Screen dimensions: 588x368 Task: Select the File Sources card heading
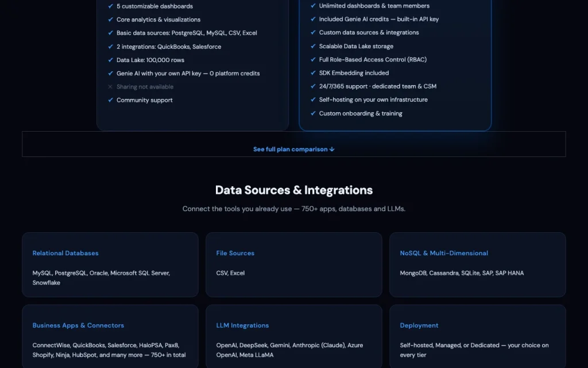(235, 253)
